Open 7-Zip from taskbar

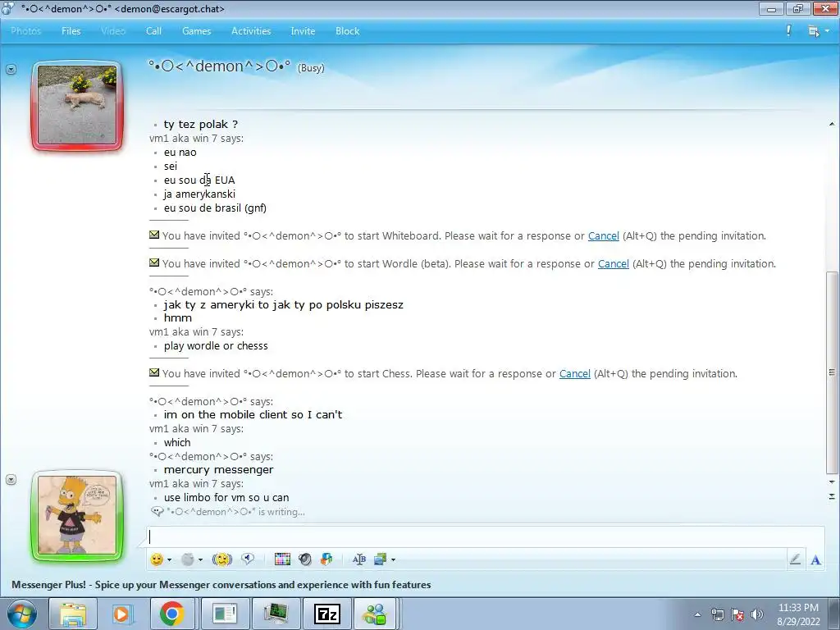tap(326, 614)
